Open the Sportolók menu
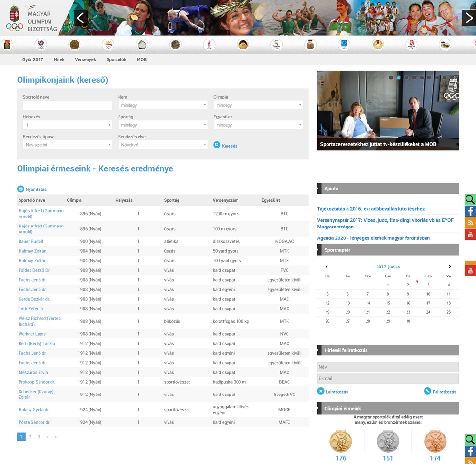Viewport: 476px width, 464px height. point(116,60)
